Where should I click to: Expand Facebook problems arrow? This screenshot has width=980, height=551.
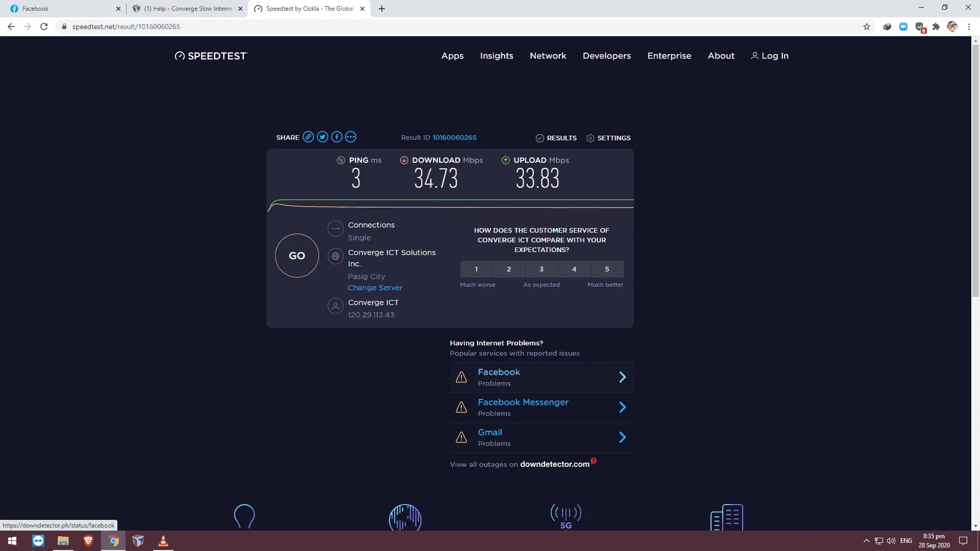(x=623, y=377)
